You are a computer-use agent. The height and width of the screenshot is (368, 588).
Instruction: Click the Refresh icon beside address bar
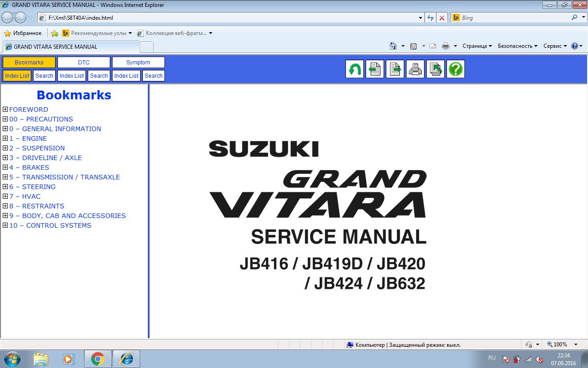click(x=430, y=18)
